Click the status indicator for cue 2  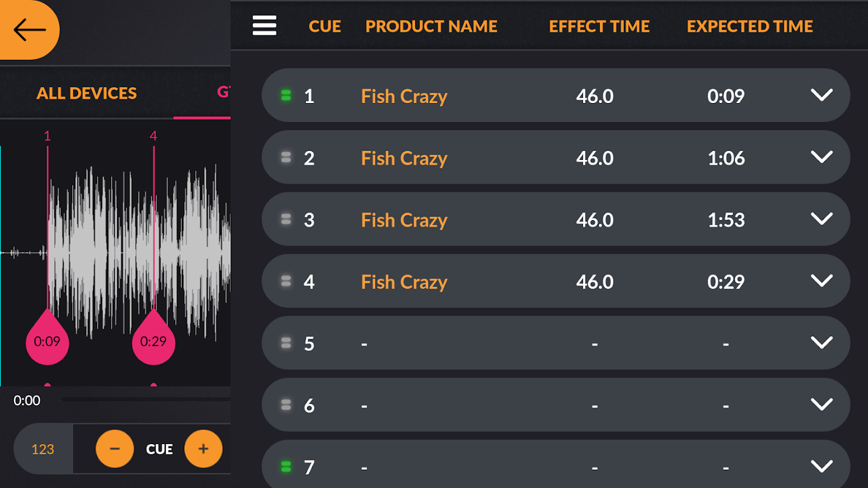tap(286, 157)
